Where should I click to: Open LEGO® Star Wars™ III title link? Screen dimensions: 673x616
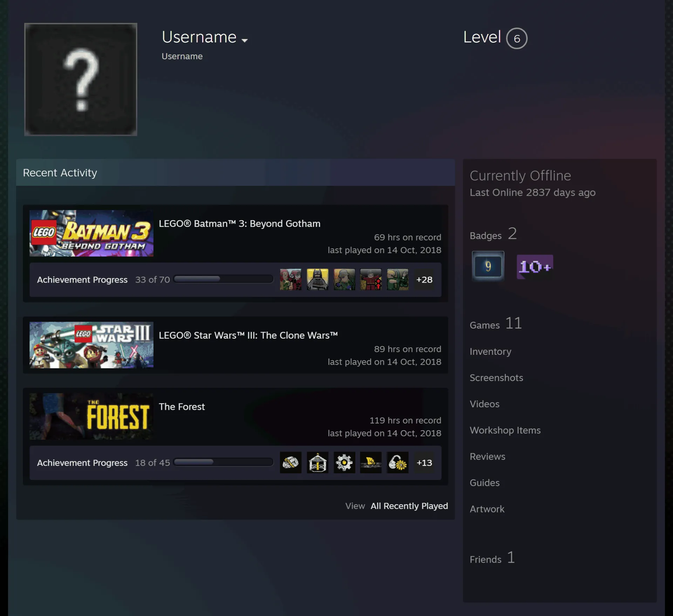pos(248,335)
